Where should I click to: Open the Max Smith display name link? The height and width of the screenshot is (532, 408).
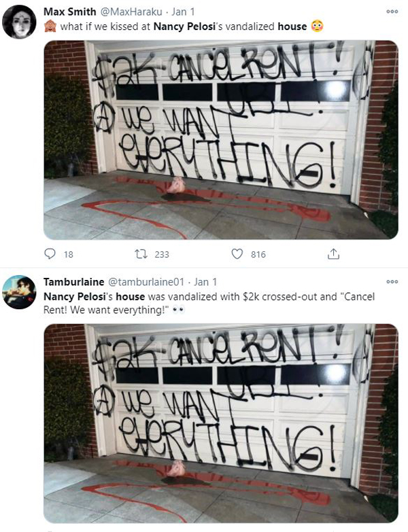(x=70, y=12)
